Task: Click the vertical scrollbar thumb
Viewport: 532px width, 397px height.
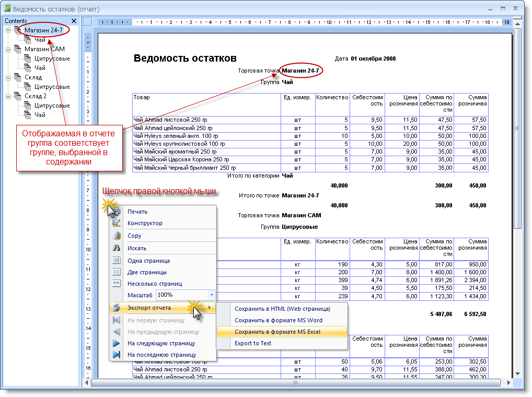Action: pos(517,129)
